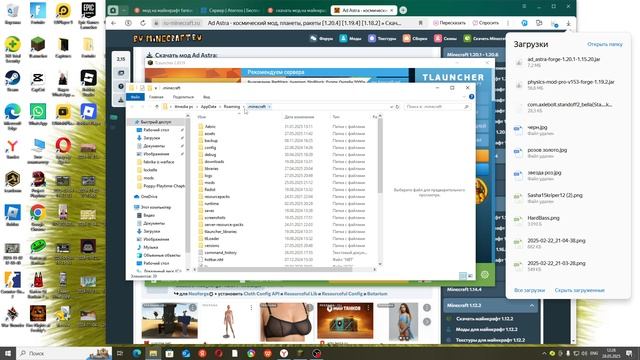Click Все загрузки at the panel bottom
The height and width of the screenshot is (360, 640).
point(529,290)
